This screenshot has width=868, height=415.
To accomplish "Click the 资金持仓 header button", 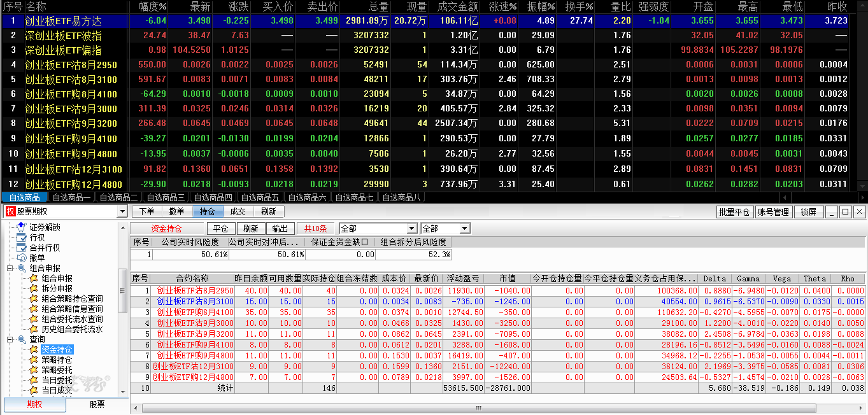I will point(166,229).
